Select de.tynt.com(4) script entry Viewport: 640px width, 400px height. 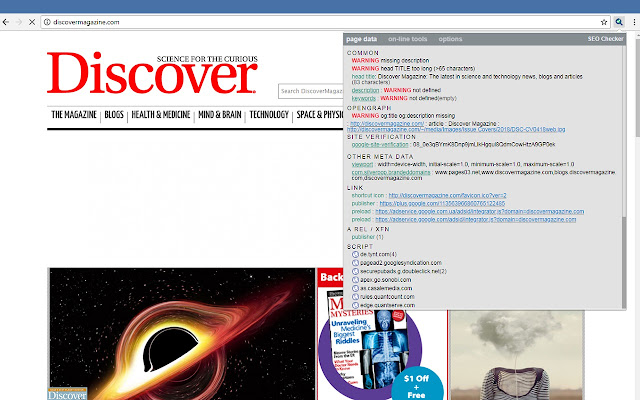(x=378, y=254)
